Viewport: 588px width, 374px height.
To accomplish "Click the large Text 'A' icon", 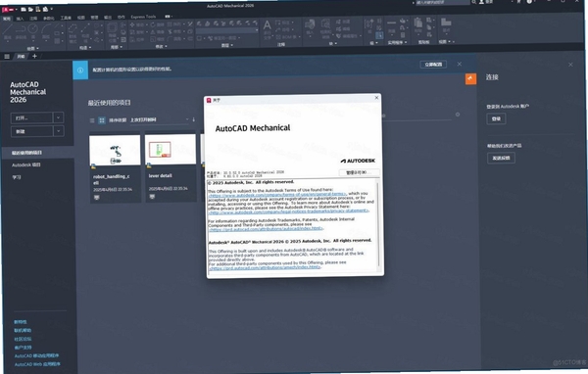I will 267,26.
